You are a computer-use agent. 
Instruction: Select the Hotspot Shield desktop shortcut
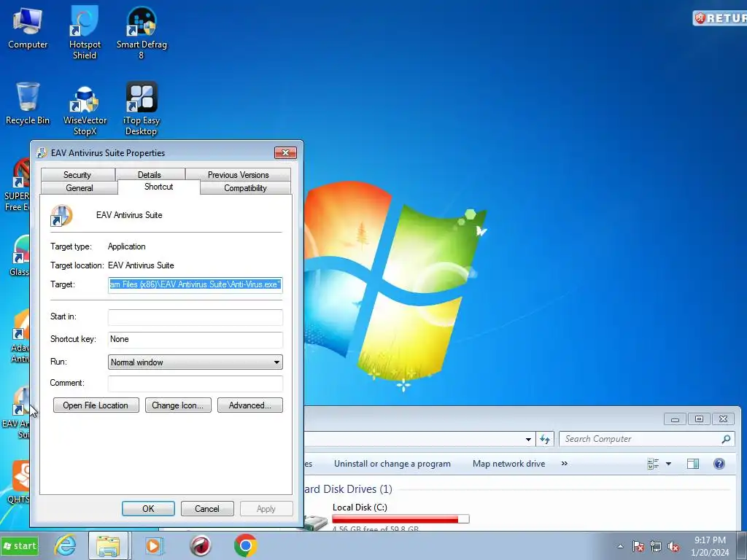coord(85,32)
